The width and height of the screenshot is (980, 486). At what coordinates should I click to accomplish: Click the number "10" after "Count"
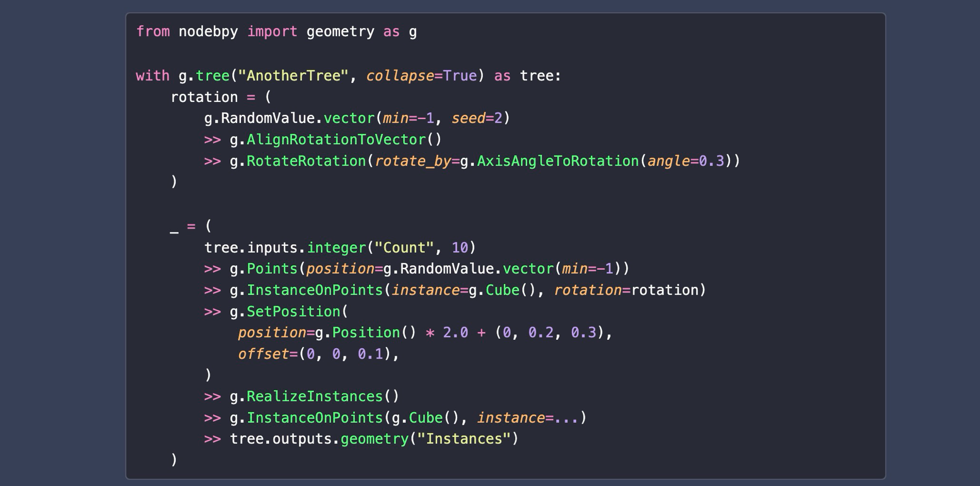click(460, 248)
